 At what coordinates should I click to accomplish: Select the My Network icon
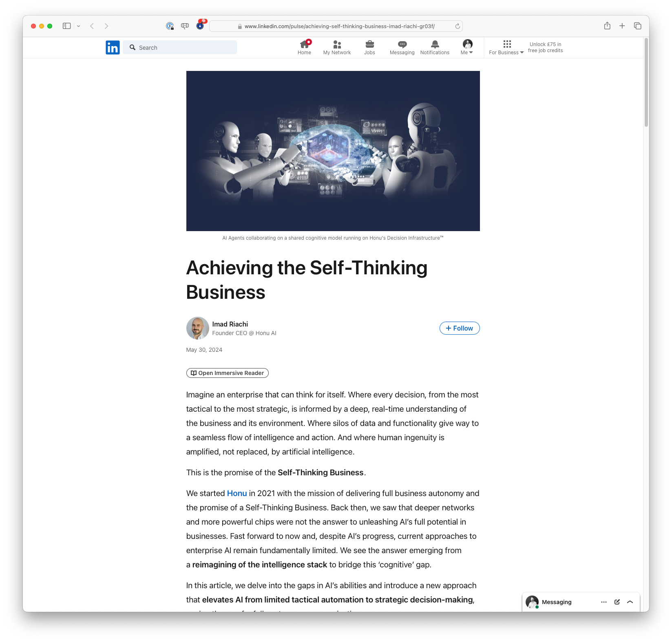pyautogui.click(x=337, y=44)
